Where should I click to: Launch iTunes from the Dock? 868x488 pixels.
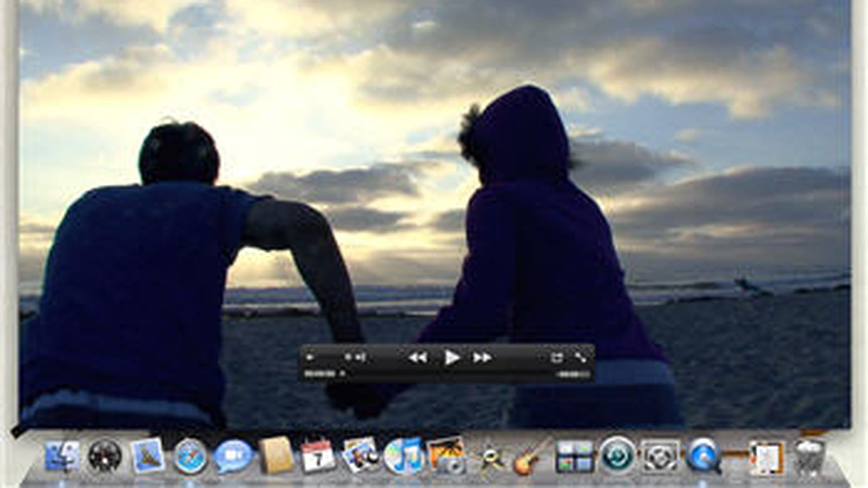404,455
